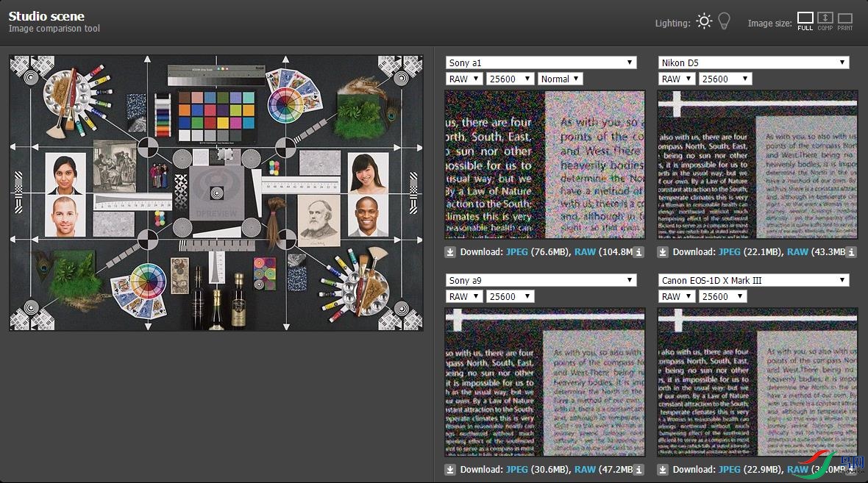Change ISO 25600 dropdown for Sony a9
This screenshot has height=483, width=868.
[511, 296]
